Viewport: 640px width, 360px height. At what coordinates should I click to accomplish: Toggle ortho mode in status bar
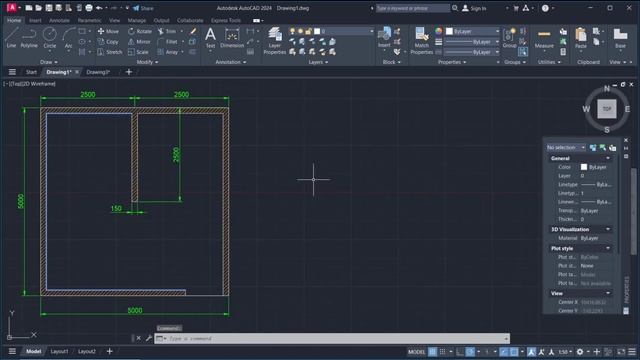click(x=460, y=352)
